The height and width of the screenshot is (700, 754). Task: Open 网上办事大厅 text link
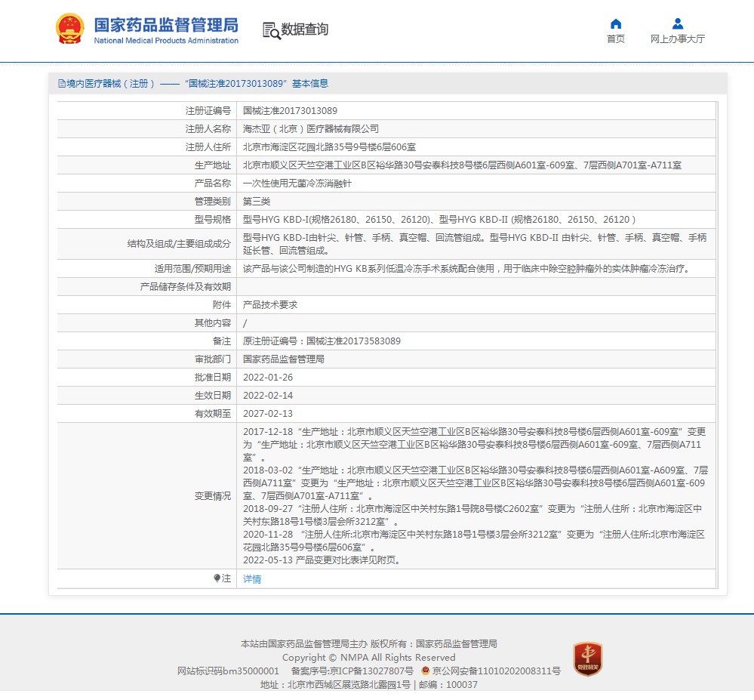click(x=678, y=39)
